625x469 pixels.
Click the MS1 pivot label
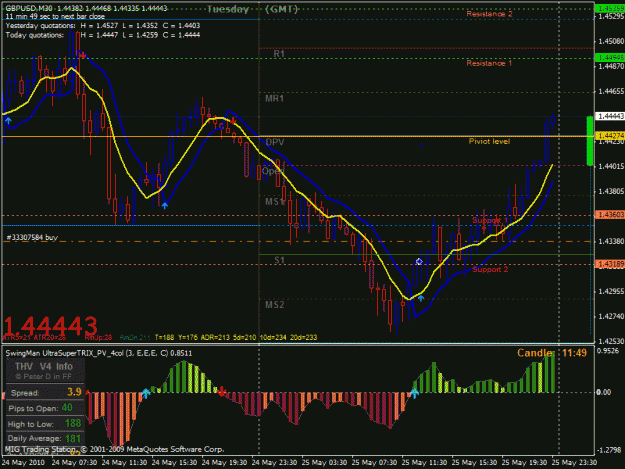click(275, 202)
